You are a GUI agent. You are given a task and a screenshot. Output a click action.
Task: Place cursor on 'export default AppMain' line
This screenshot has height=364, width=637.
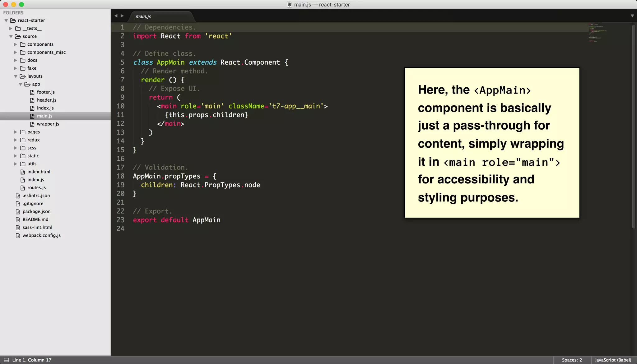click(177, 220)
